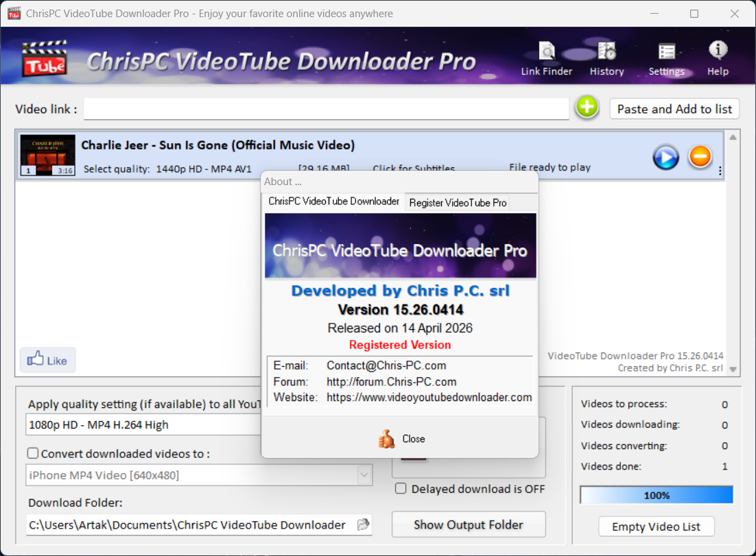Click the Charlie Jeer video thumbnail
Screen dimensions: 756x556
(48, 155)
